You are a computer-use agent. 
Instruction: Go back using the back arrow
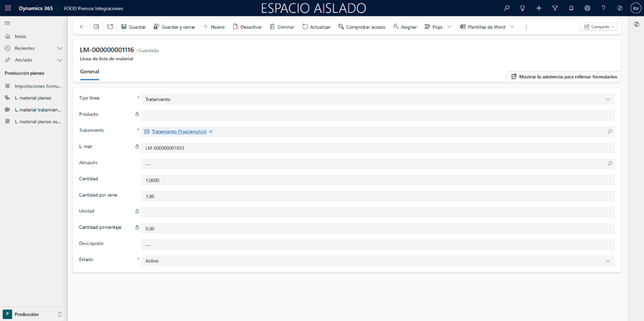[82, 27]
